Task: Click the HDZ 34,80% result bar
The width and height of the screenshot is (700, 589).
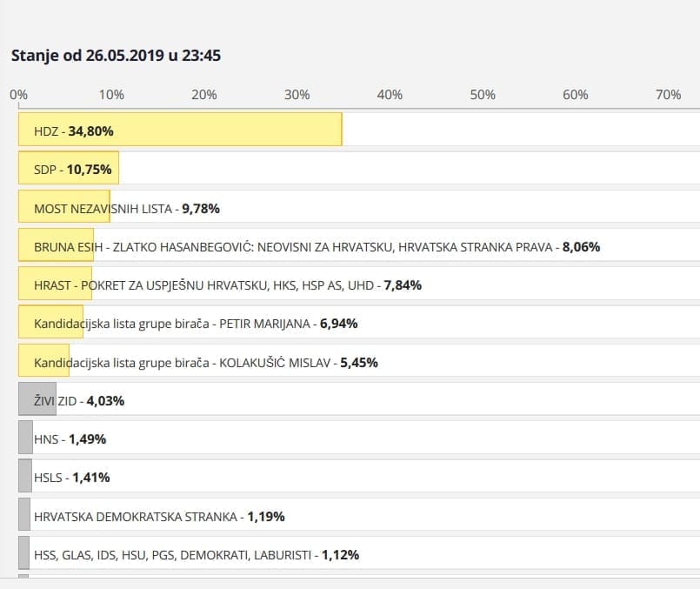Action: (x=180, y=131)
